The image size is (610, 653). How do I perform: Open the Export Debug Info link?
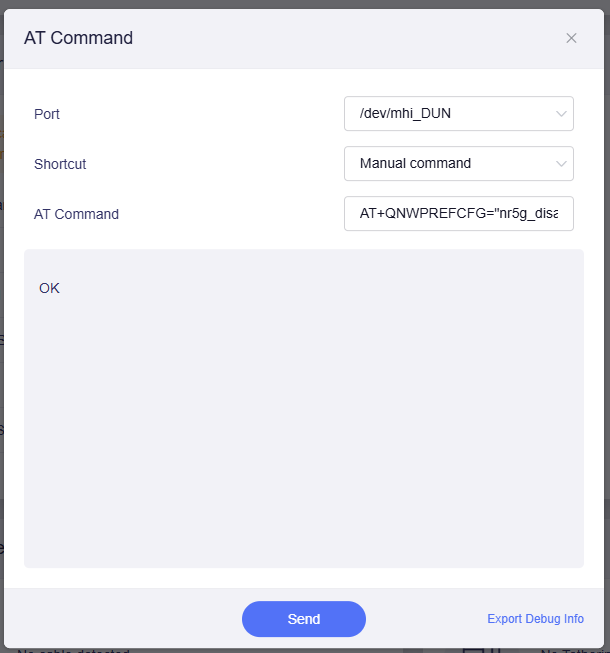(535, 619)
